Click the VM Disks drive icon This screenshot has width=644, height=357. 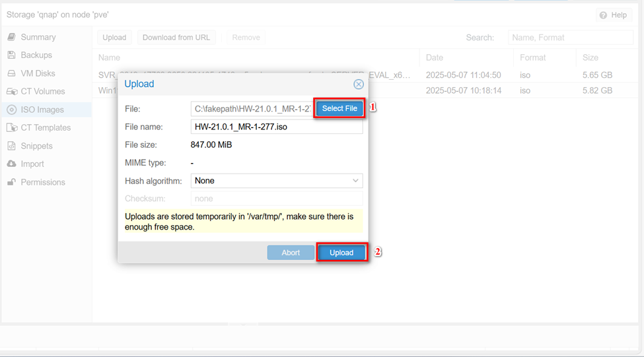pos(11,74)
